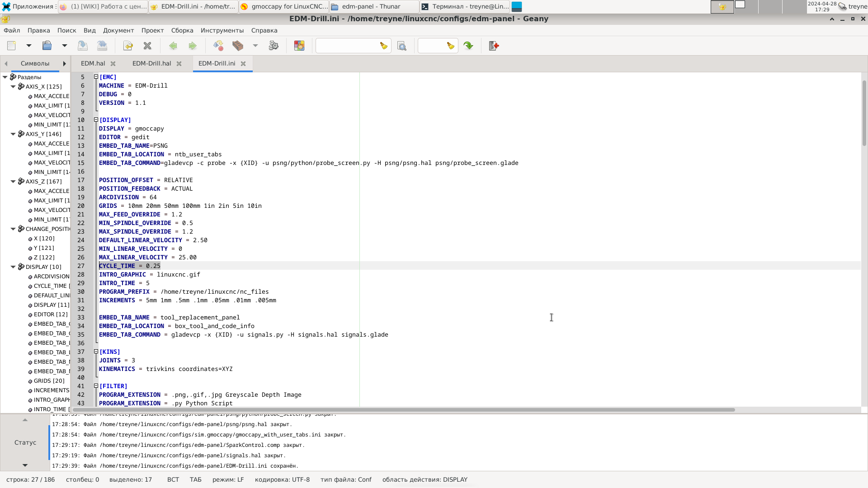
Task: Click the Compile current file icon
Action: click(218, 46)
